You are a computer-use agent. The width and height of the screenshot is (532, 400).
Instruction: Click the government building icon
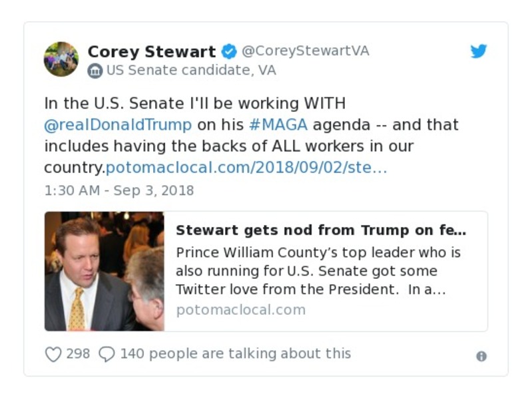coord(95,71)
